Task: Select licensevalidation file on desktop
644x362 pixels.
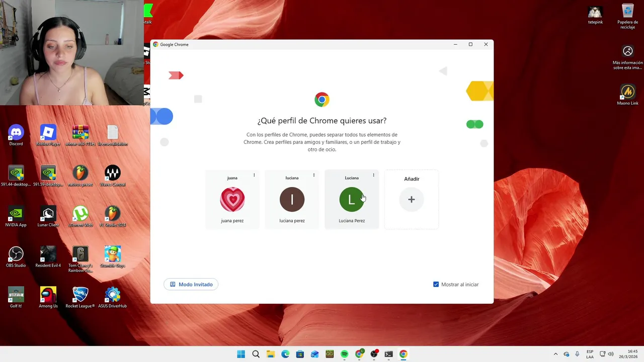Action: tap(113, 136)
